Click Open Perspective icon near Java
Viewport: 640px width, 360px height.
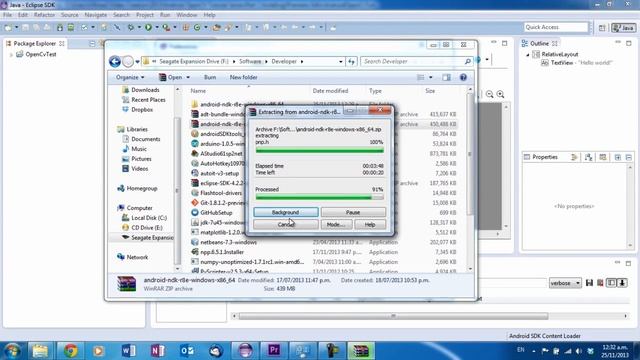point(602,27)
